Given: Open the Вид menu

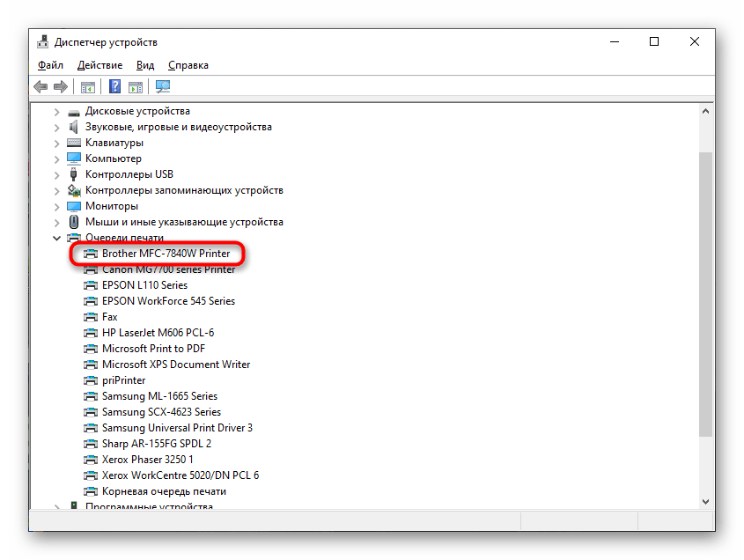Looking at the screenshot, I should [145, 65].
